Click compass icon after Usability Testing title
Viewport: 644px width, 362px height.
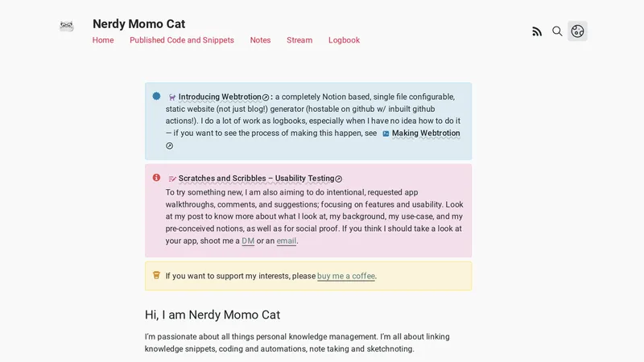pos(339,179)
